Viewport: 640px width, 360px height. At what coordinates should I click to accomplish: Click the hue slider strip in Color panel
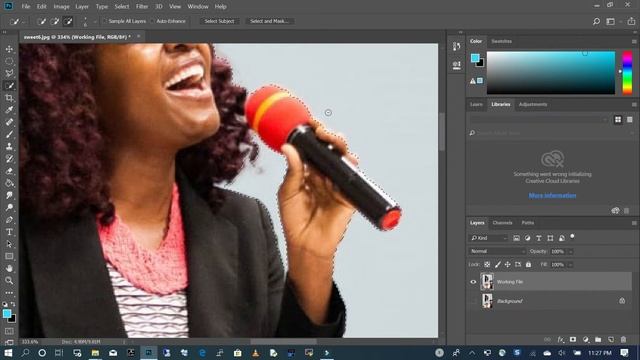tap(627, 73)
